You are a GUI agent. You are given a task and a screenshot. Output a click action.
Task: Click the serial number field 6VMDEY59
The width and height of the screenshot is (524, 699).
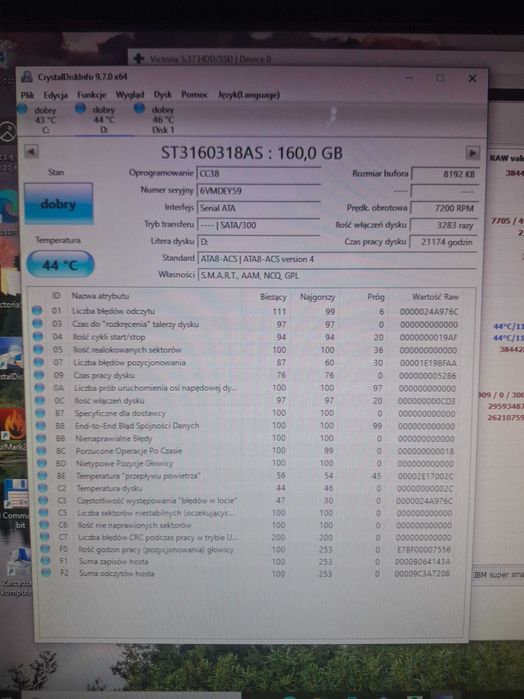tap(258, 191)
